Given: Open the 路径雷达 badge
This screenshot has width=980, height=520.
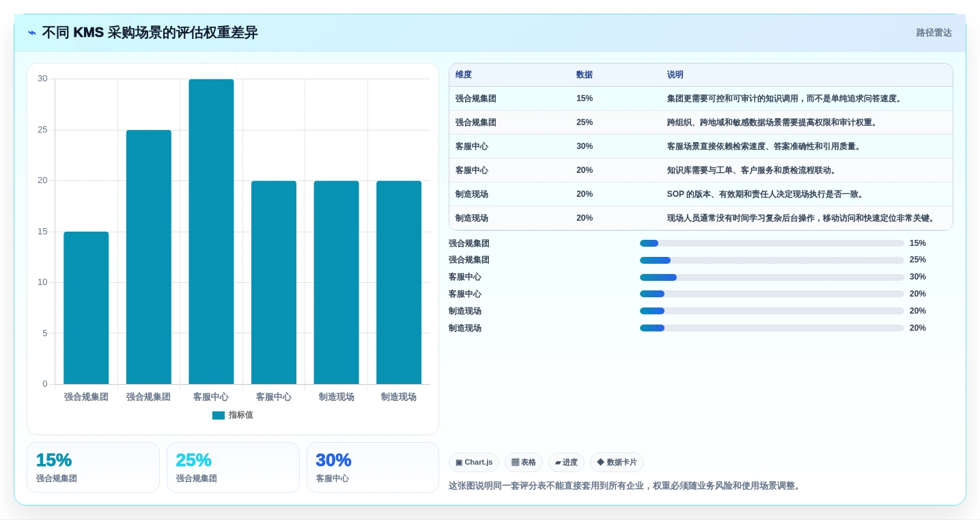Looking at the screenshot, I should (x=934, y=33).
